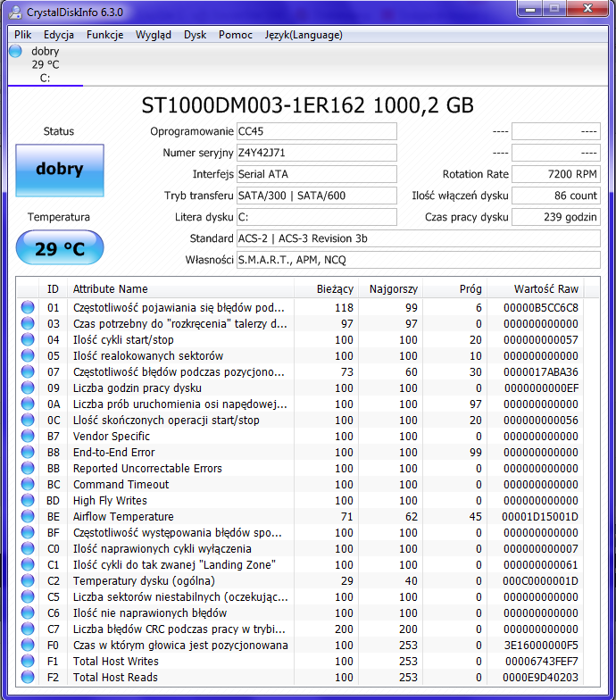Click the drive model title ST1000DM003-1ER162

tap(254, 105)
